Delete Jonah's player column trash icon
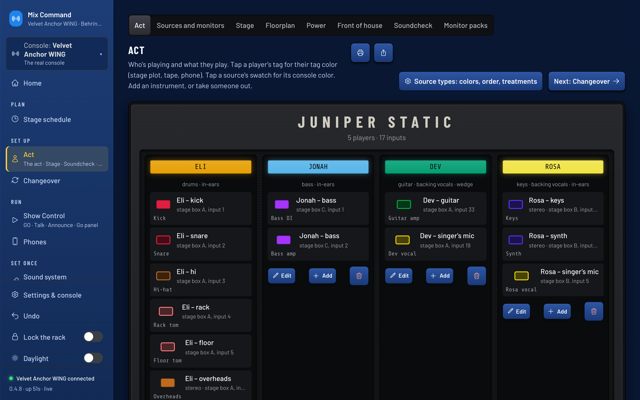Screen dimensions: 640x400 [x=359, y=276]
